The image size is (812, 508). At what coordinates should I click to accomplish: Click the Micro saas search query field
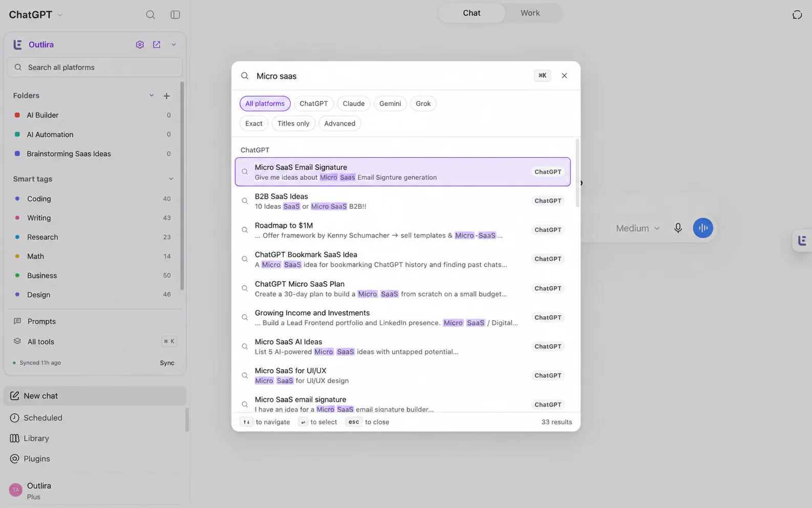pos(392,76)
